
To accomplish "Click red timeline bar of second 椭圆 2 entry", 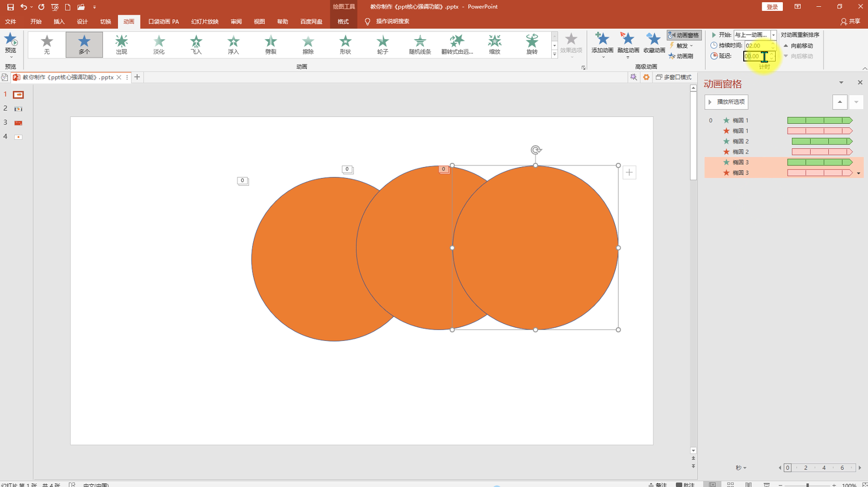I will tap(822, 152).
